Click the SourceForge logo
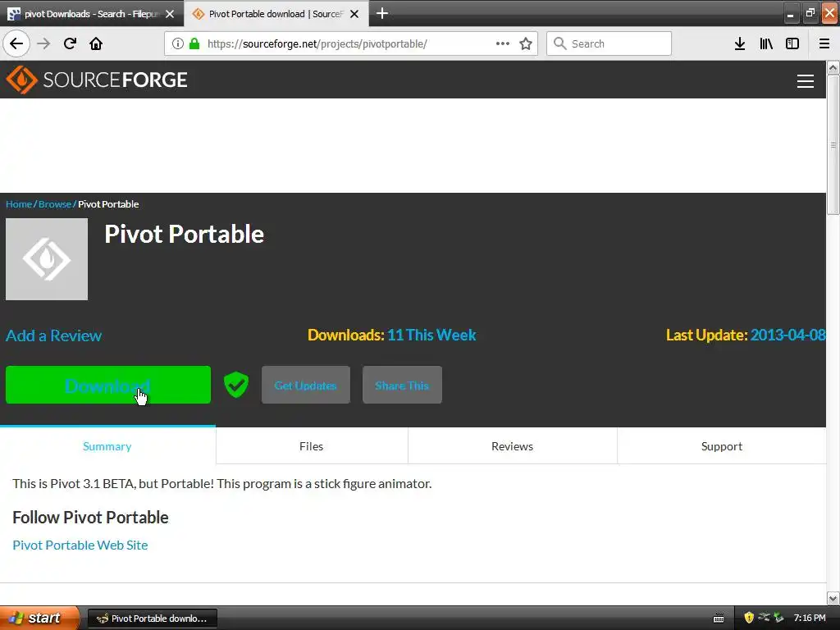This screenshot has width=840, height=630. click(x=97, y=80)
